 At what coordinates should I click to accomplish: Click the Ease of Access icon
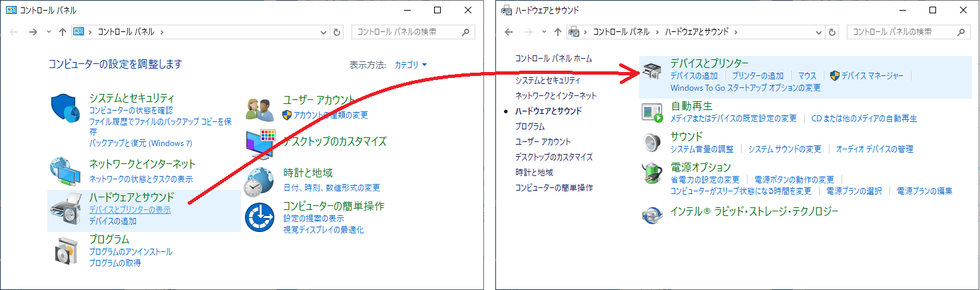tap(260, 217)
